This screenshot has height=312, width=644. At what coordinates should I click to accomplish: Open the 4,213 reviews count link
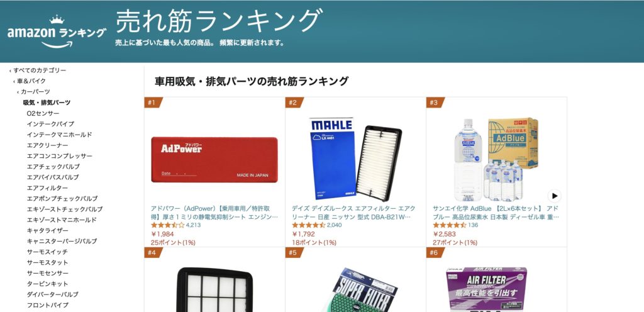click(x=194, y=225)
